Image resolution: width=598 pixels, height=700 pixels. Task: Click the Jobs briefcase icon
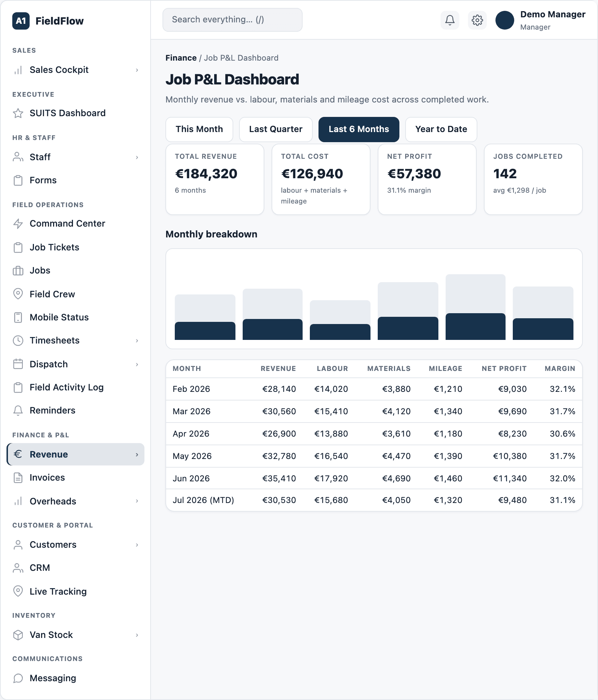click(18, 271)
